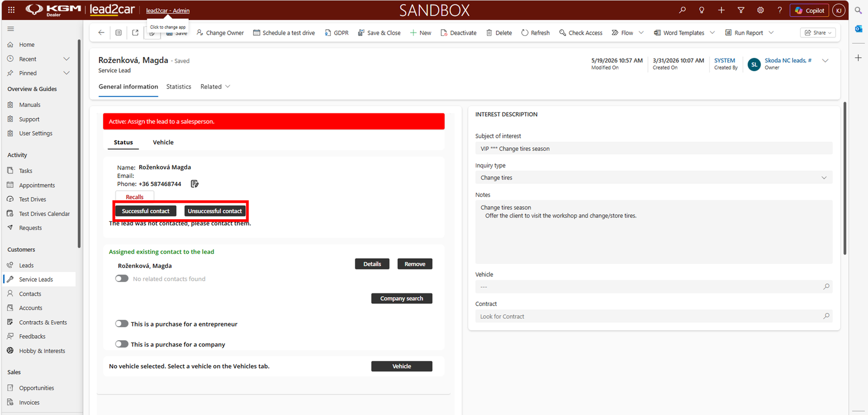Click the Successful contact button
Screen dimensions: 868x415
click(x=145, y=211)
